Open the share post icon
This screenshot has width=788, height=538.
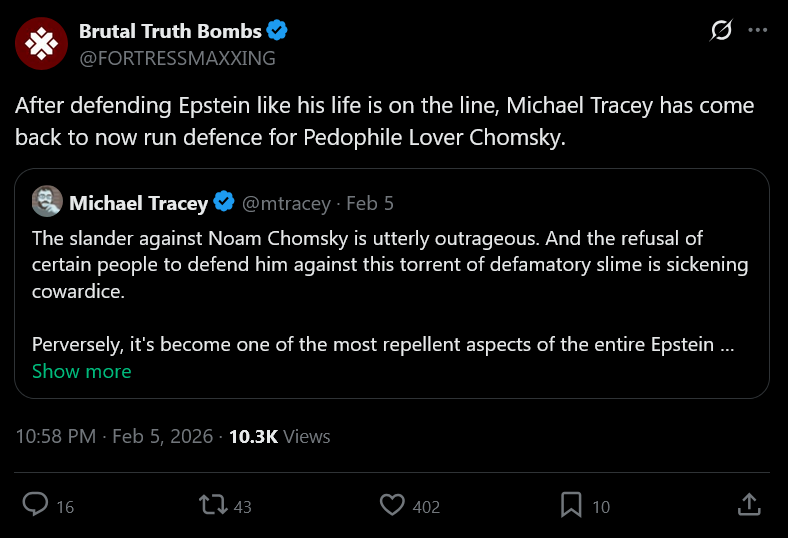750,505
